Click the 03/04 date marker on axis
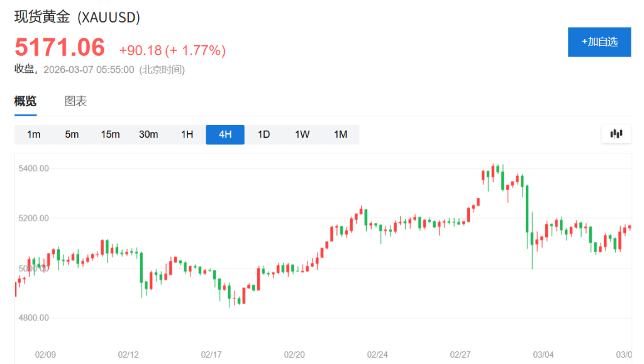Image resolution: width=644 pixels, height=364 pixels. tap(544, 355)
